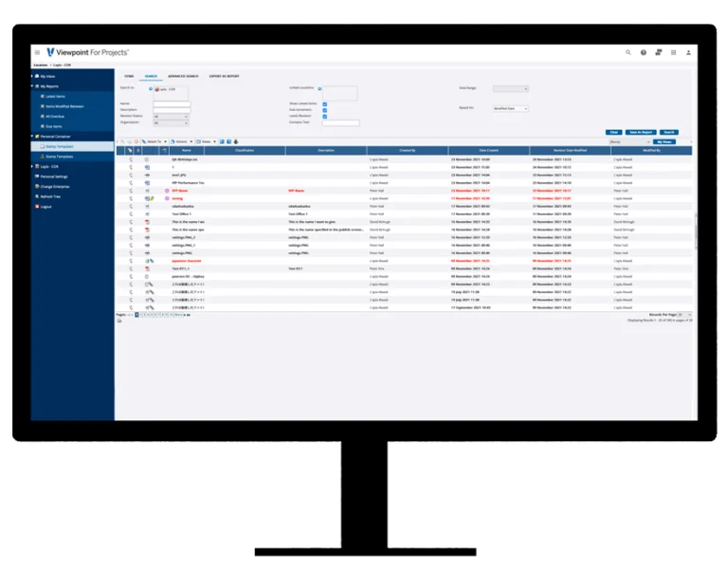Sort by the Date Created column header
Screen dimensions: 728x572
coord(488,150)
